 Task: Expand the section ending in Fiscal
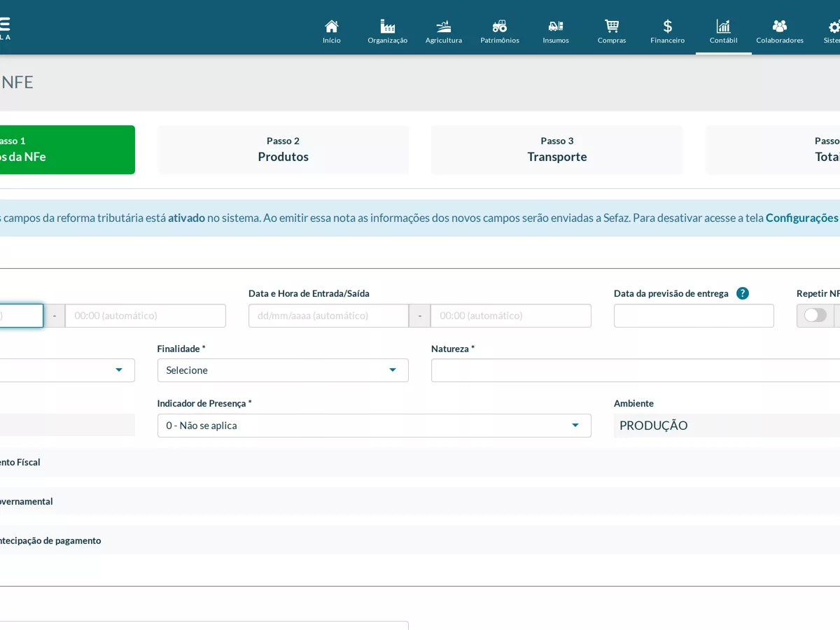tap(420, 463)
